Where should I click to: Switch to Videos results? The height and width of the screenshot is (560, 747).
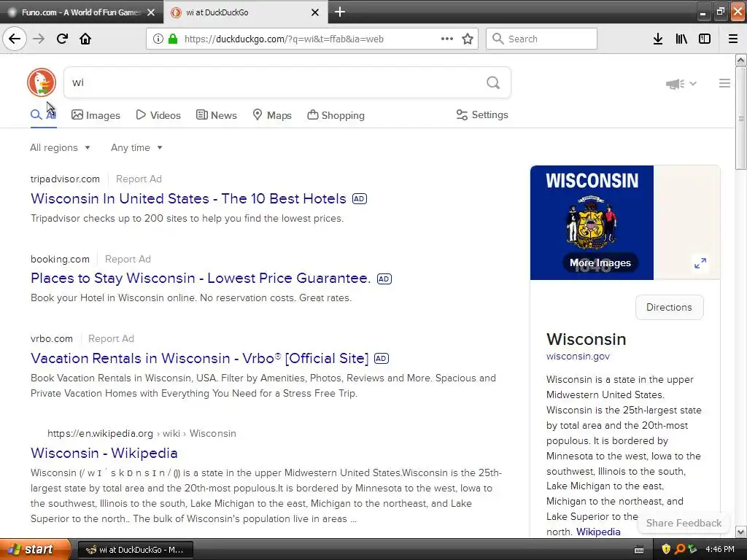pos(158,114)
